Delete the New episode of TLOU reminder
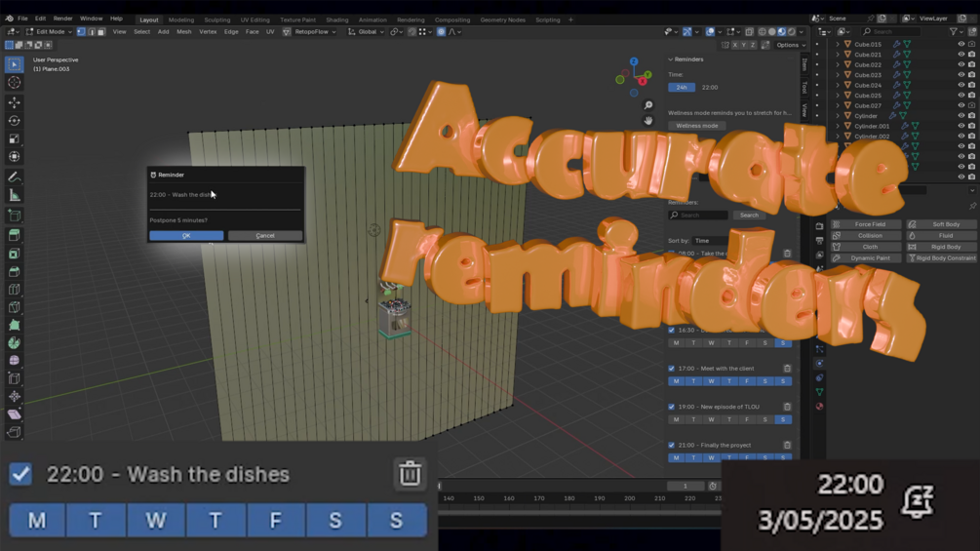Screen dimensions: 980x551 point(787,407)
